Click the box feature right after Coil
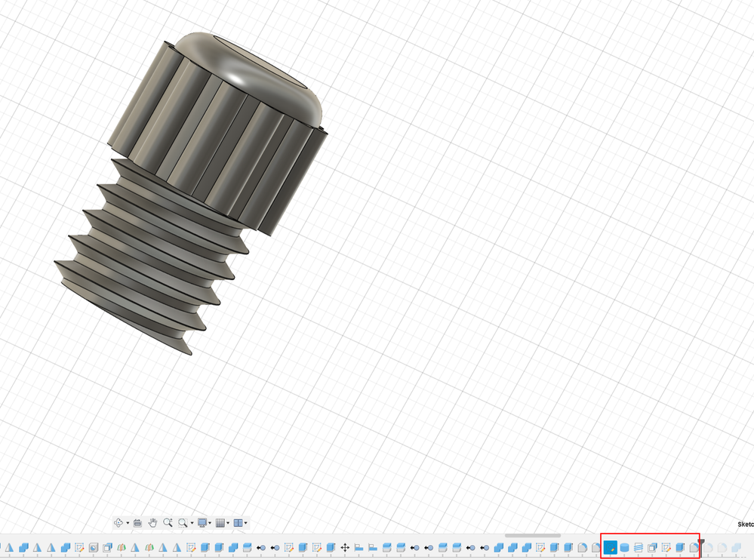This screenshot has width=754, height=560. (652, 547)
